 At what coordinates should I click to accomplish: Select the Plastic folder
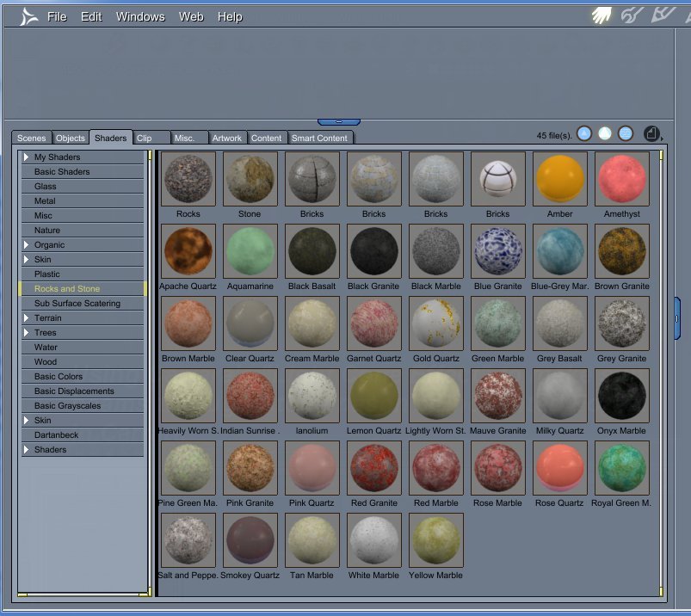point(83,274)
